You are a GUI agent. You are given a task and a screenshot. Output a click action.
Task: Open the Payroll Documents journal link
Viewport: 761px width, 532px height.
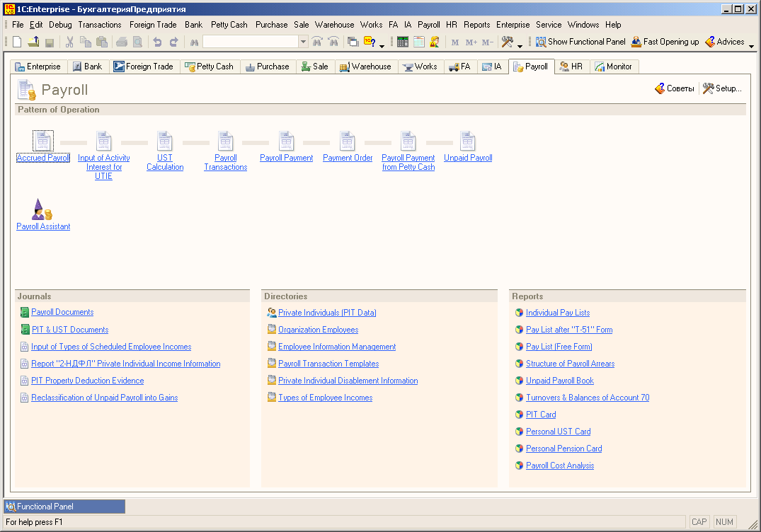point(62,312)
